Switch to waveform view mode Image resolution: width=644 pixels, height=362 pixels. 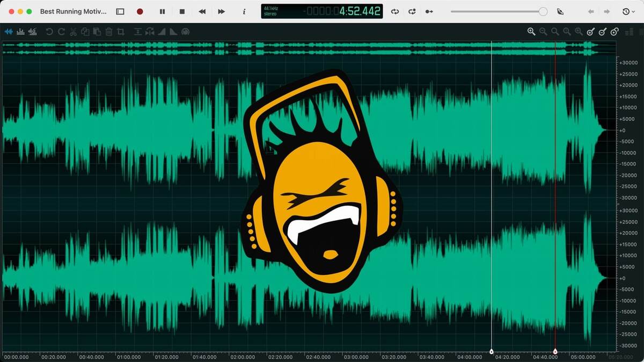9,32
